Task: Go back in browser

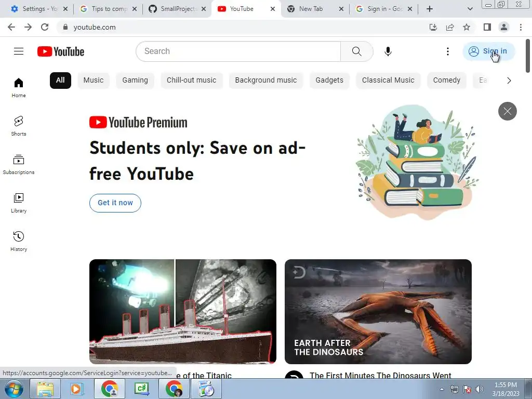Action: [11, 27]
